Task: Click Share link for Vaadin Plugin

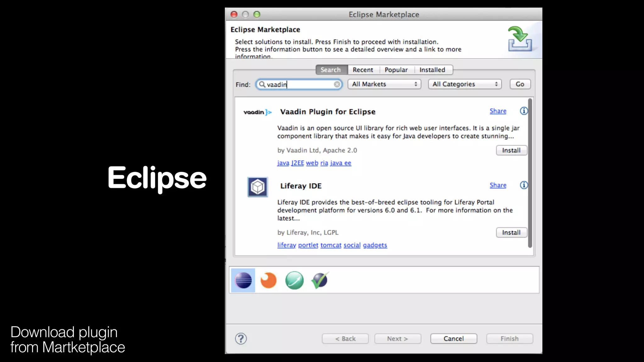Action: click(498, 111)
